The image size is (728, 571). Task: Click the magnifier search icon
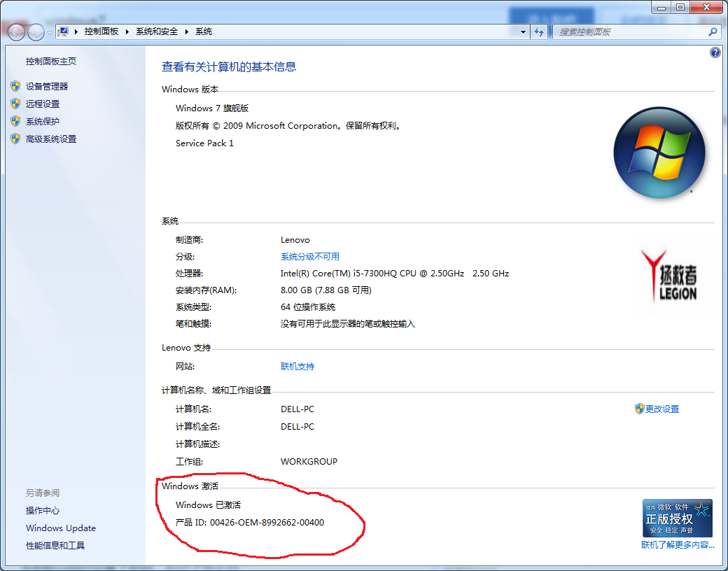point(713,31)
